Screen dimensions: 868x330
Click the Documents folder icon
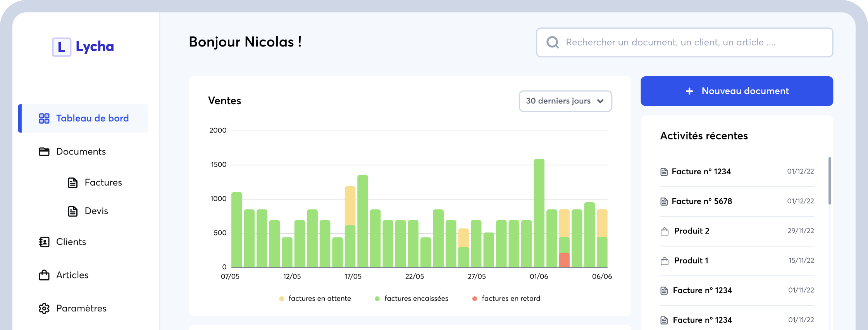[x=44, y=152]
